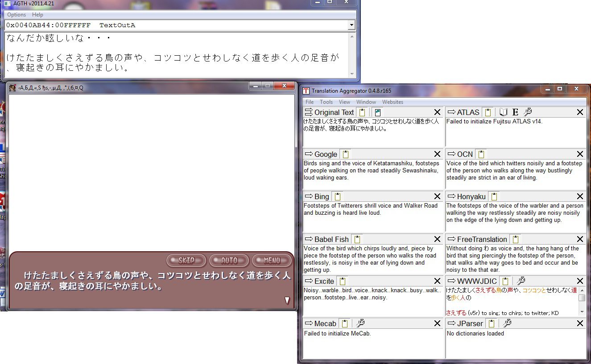591x364 pixels.
Task: Toggle Honyaku panel clipboard icon
Action: [x=494, y=196]
